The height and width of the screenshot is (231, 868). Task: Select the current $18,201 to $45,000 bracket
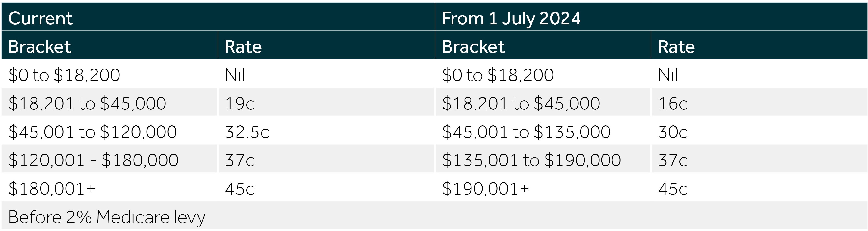coord(109,102)
